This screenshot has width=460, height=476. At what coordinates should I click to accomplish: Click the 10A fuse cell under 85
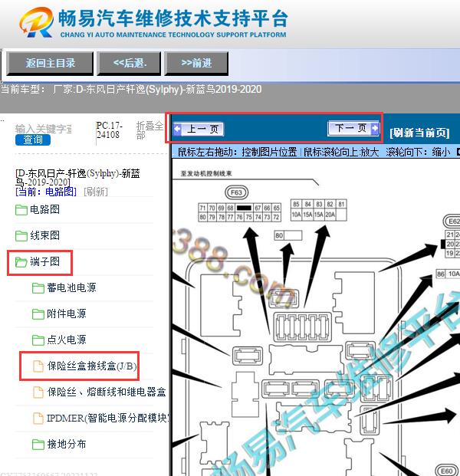pos(296,215)
